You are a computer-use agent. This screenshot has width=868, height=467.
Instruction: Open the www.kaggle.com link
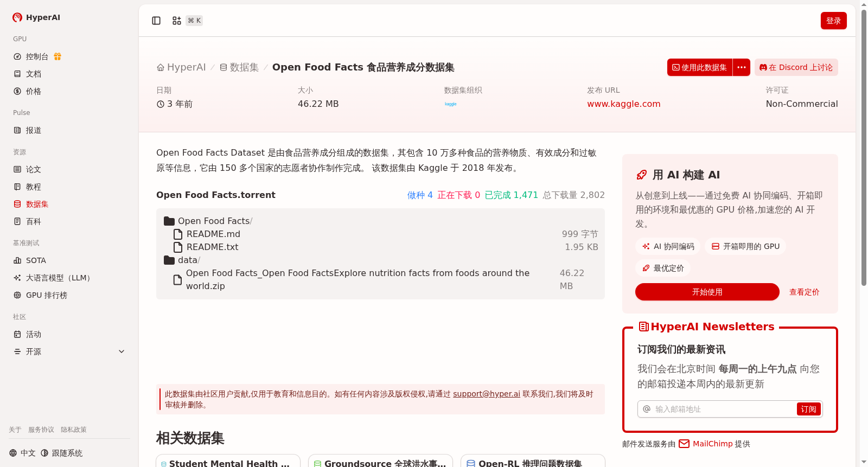tap(623, 104)
